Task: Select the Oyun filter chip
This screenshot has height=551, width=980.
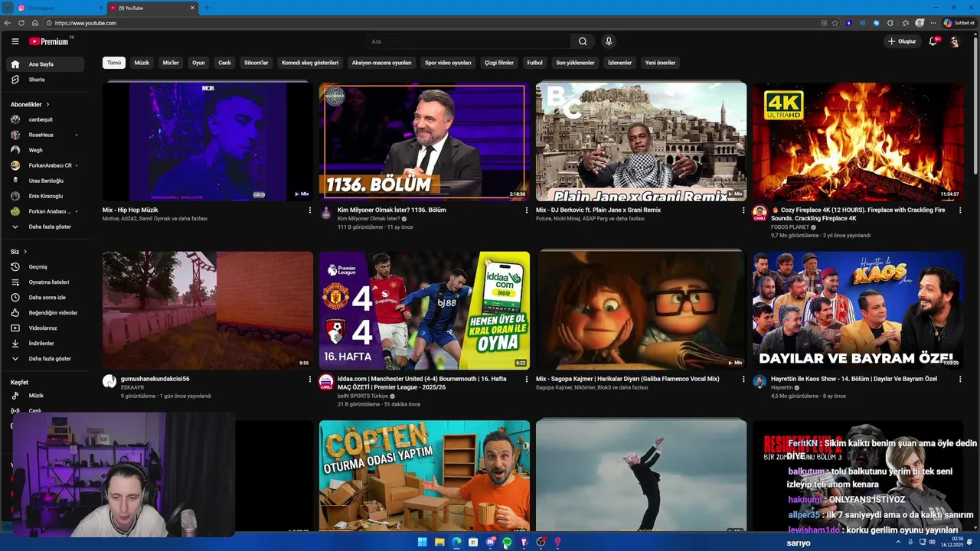Action: (x=198, y=63)
